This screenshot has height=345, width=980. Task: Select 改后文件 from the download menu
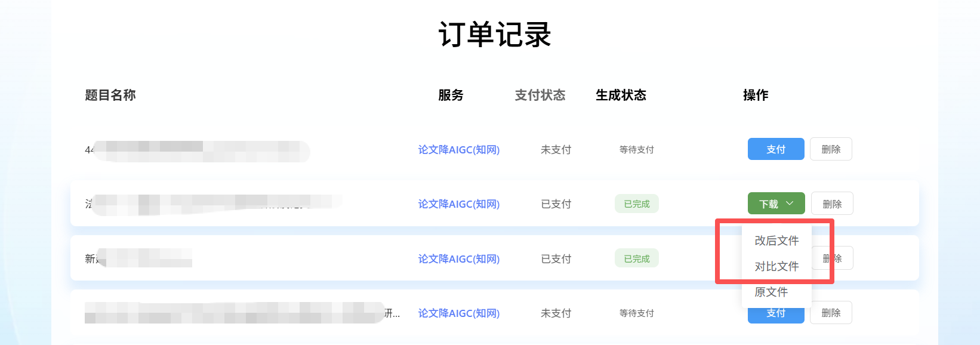(776, 241)
